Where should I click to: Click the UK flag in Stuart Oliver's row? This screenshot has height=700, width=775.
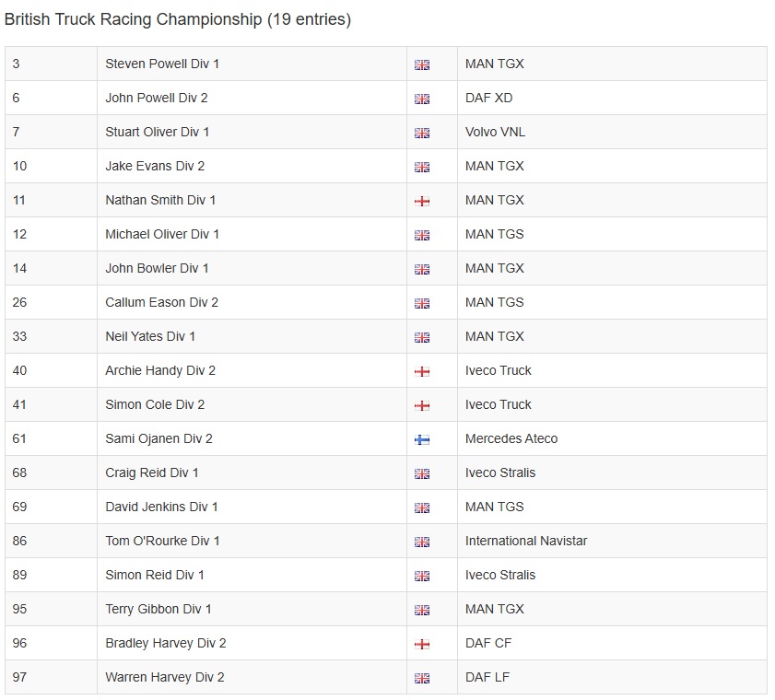click(422, 133)
